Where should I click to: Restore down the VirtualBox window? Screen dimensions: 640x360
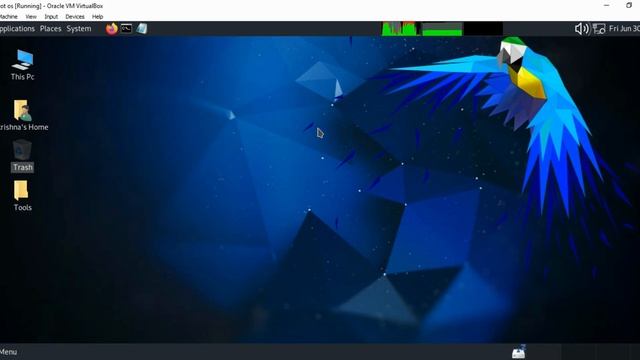[629, 6]
